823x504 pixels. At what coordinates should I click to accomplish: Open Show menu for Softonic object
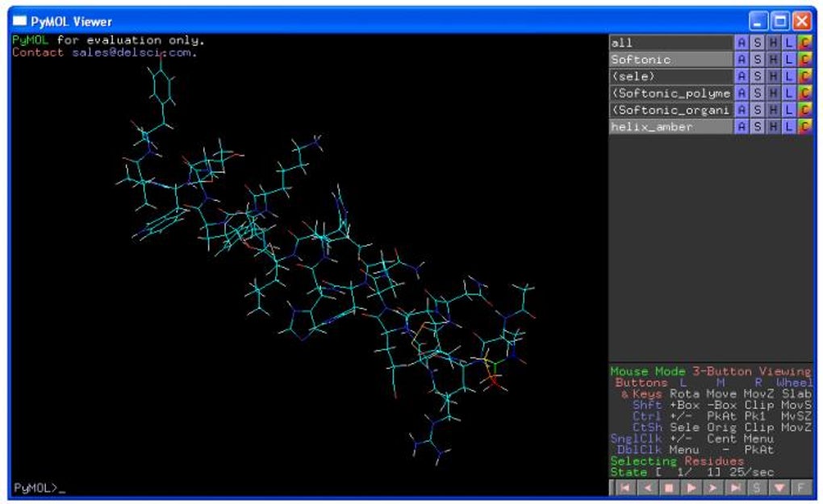[757, 59]
